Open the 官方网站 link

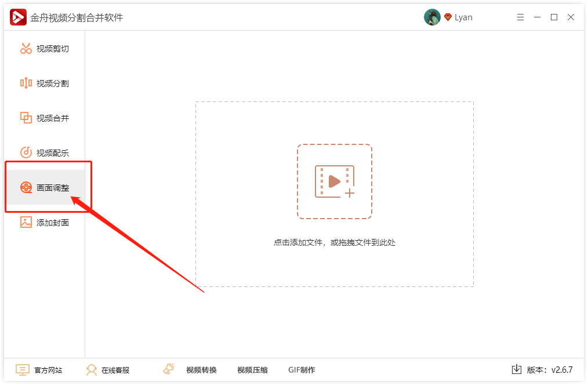click(x=48, y=371)
